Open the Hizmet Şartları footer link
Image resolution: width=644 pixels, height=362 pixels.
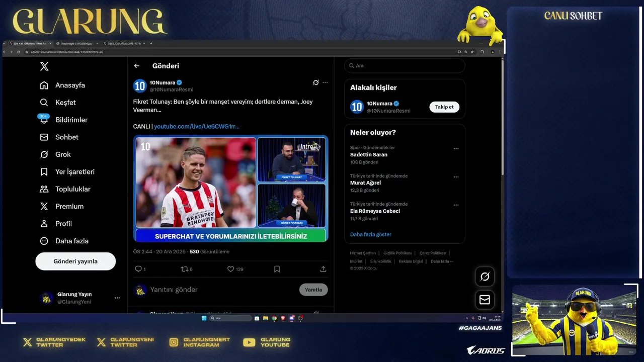click(x=363, y=253)
